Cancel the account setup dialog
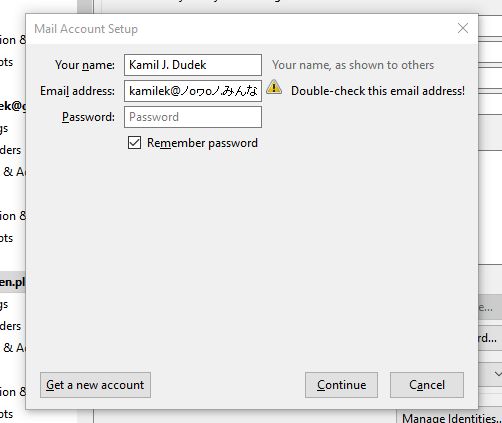The height and width of the screenshot is (423, 502). point(427,385)
